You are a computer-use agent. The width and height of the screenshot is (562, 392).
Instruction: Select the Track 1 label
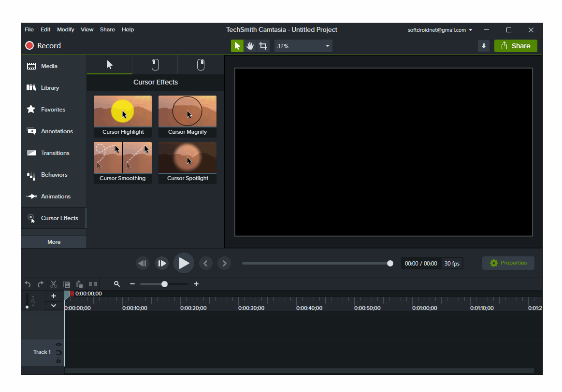point(43,352)
